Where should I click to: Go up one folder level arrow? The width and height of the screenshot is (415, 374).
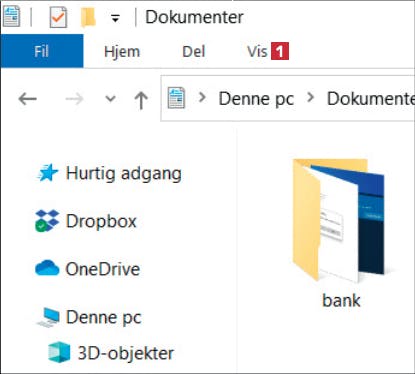(x=141, y=100)
